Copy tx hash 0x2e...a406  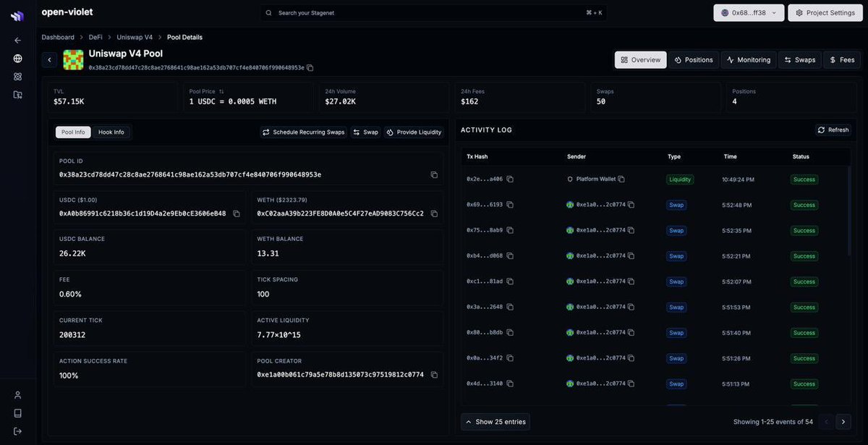[x=510, y=179]
